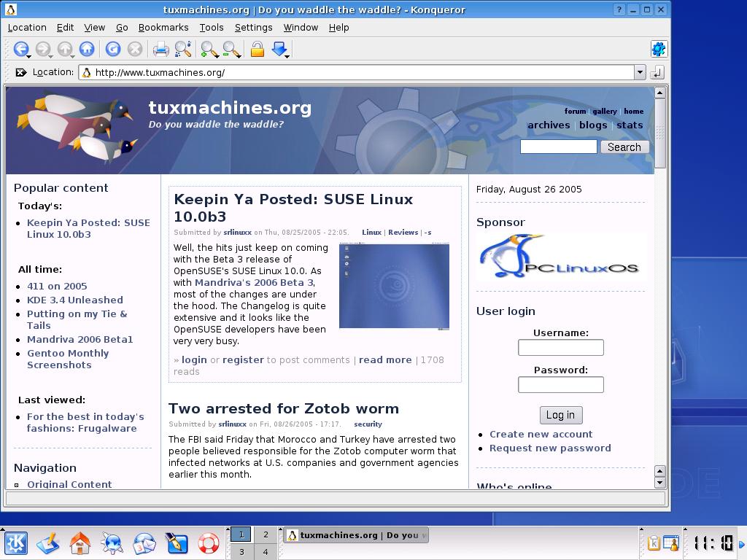Open the Help menu

pyautogui.click(x=338, y=28)
